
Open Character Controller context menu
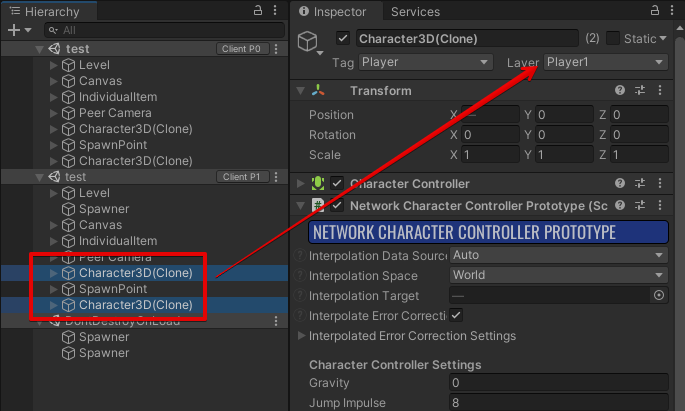click(x=660, y=183)
